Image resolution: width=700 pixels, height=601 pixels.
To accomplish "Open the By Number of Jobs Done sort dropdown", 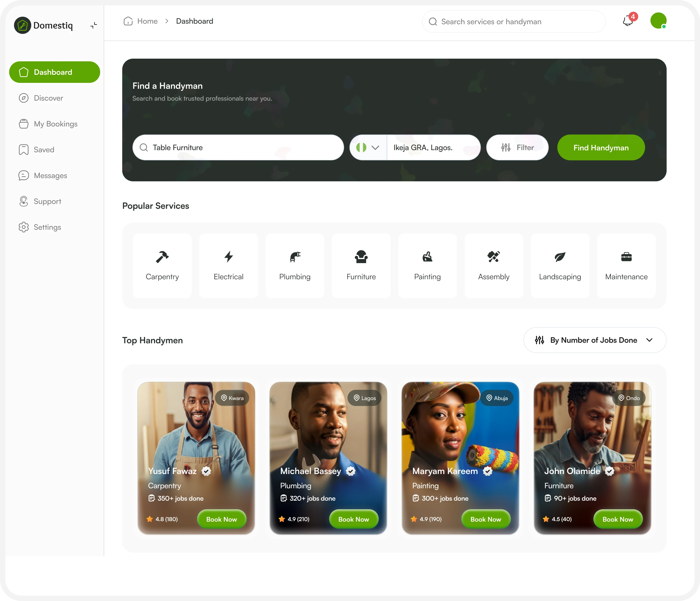I will coord(594,340).
